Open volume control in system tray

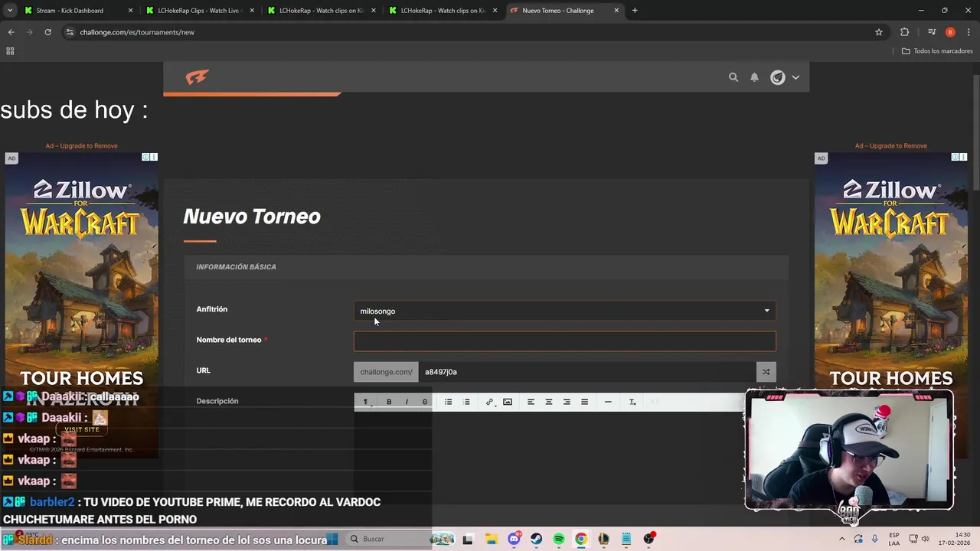pos(925,539)
